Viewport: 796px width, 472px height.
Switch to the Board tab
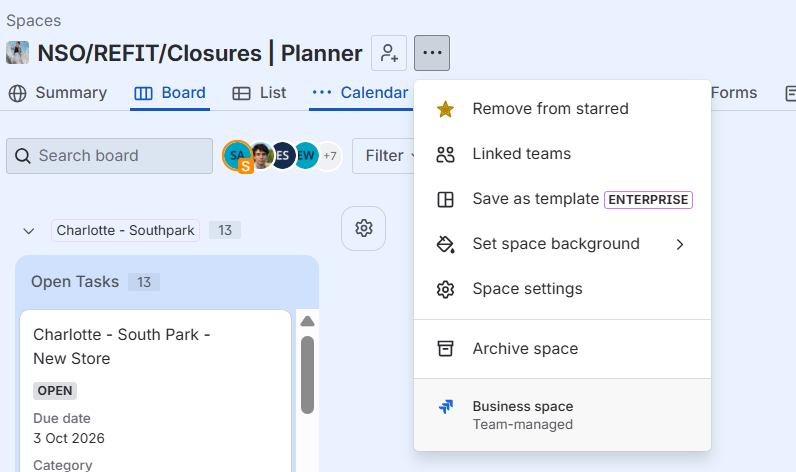[170, 93]
